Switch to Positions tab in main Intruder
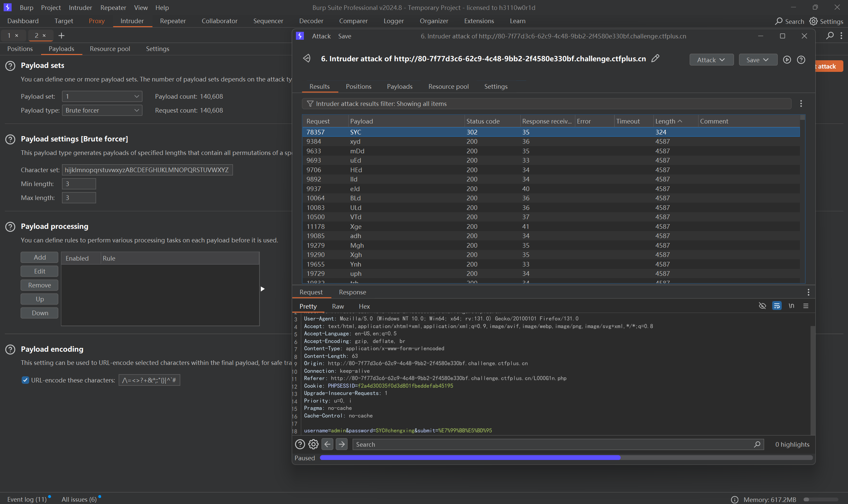The width and height of the screenshot is (848, 504). coord(20,49)
